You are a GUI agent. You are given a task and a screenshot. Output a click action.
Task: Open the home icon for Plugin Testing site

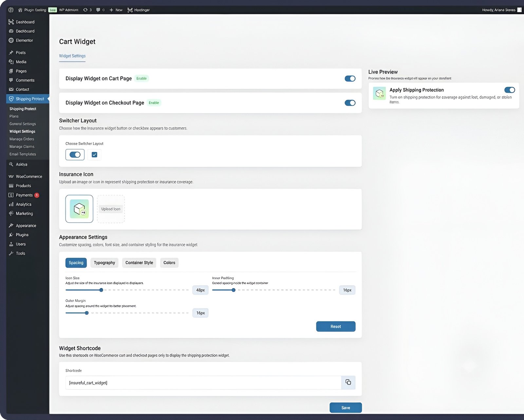[20, 10]
